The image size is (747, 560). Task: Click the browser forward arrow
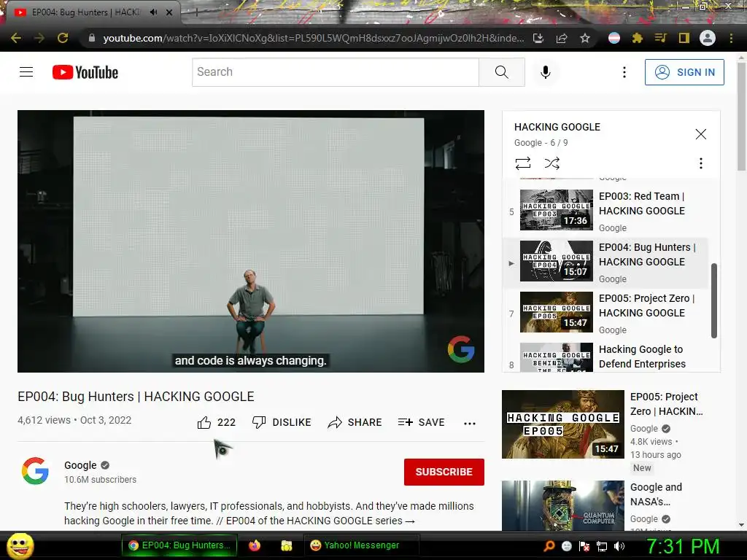39,38
